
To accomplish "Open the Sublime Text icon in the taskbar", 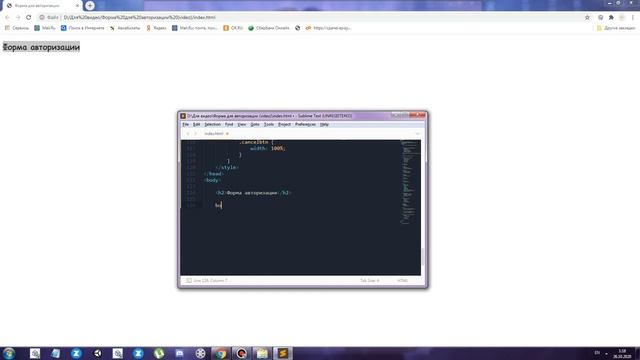I will [x=282, y=353].
